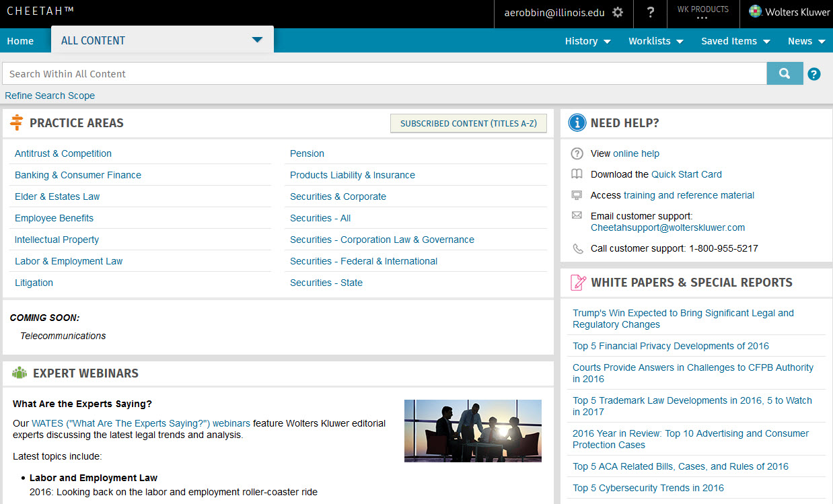Open Top 5 Financial Privacy Developments

pyautogui.click(x=671, y=346)
